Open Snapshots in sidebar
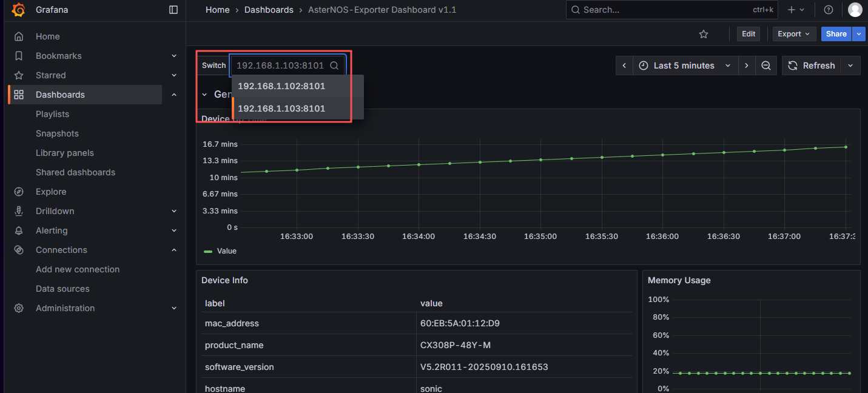868x393 pixels. pyautogui.click(x=58, y=133)
